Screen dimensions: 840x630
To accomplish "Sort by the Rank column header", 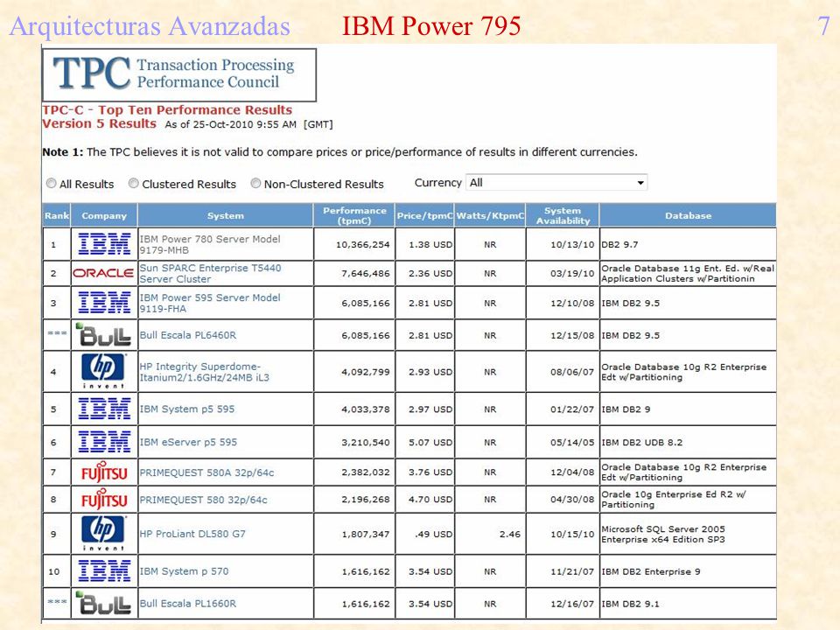I will click(56, 215).
